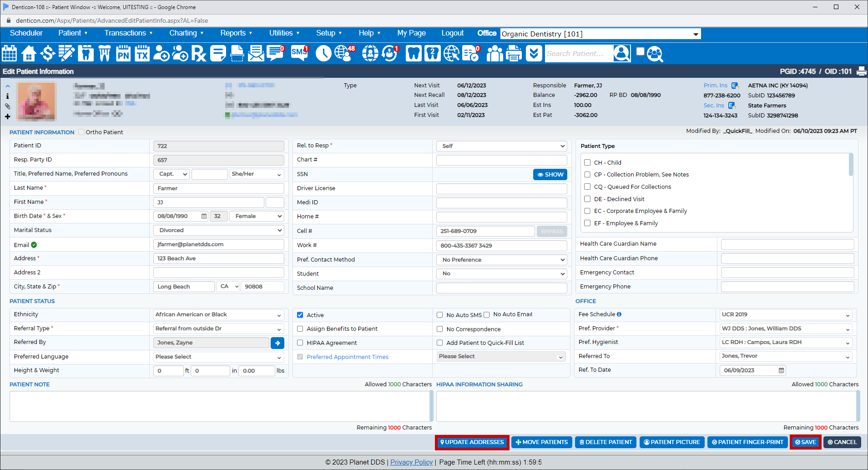Click the SAVE button
Image resolution: width=868 pixels, height=470 pixels.
pos(805,442)
